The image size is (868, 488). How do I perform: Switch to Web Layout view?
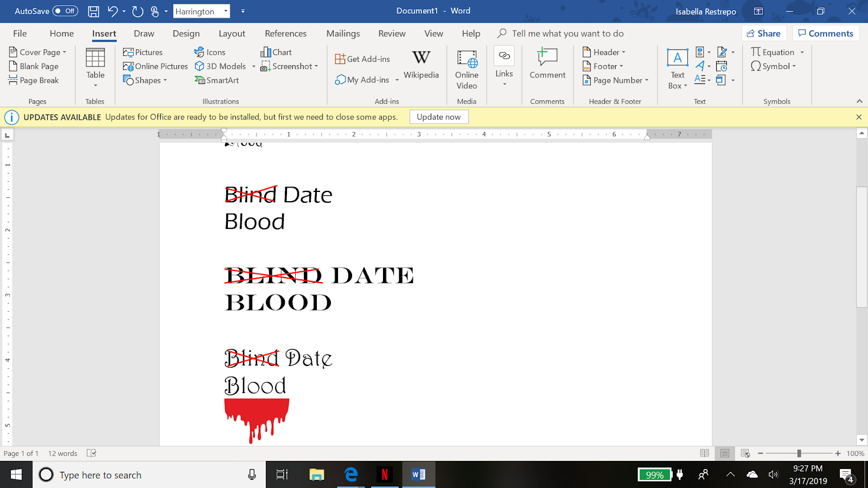click(x=745, y=453)
